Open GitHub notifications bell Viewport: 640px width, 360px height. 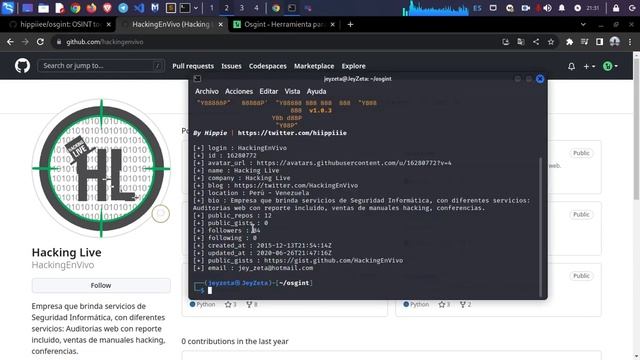pyautogui.click(x=571, y=66)
